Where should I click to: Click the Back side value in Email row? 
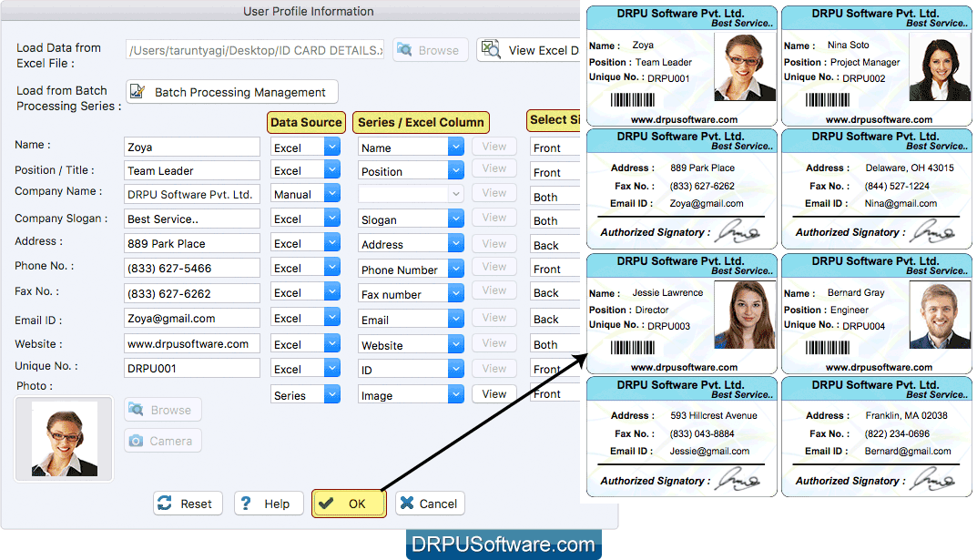click(x=555, y=319)
